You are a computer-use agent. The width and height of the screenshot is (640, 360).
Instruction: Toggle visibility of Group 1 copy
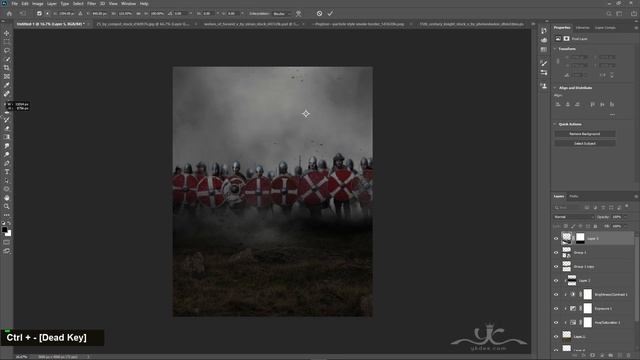pos(556,267)
